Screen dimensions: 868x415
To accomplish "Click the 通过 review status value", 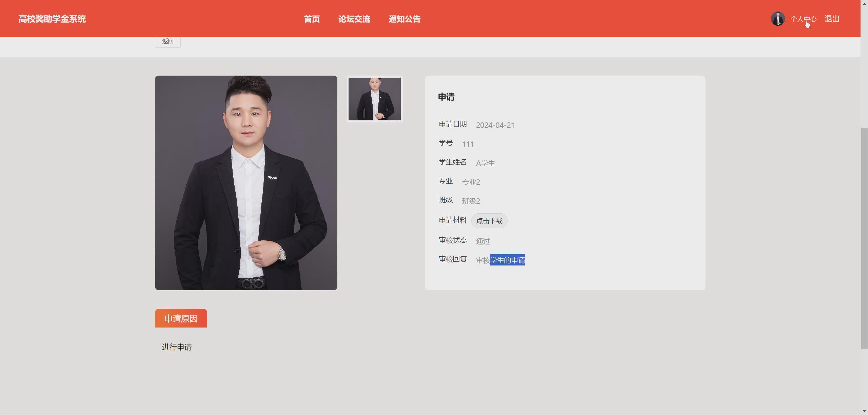I will tap(483, 241).
